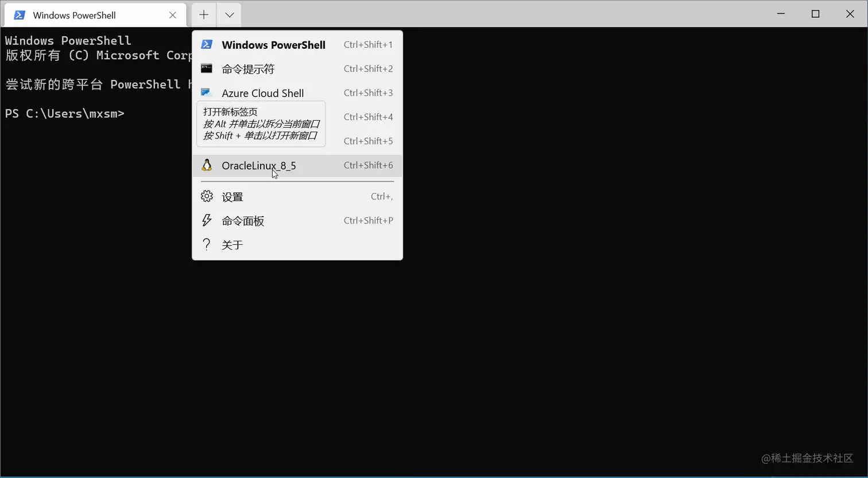Open settings via the 设置 gear icon
The image size is (868, 478).
[x=207, y=196]
